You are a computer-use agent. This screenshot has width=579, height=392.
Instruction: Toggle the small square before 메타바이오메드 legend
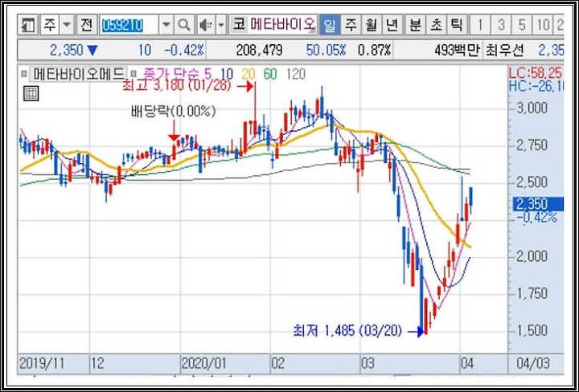pos(24,74)
